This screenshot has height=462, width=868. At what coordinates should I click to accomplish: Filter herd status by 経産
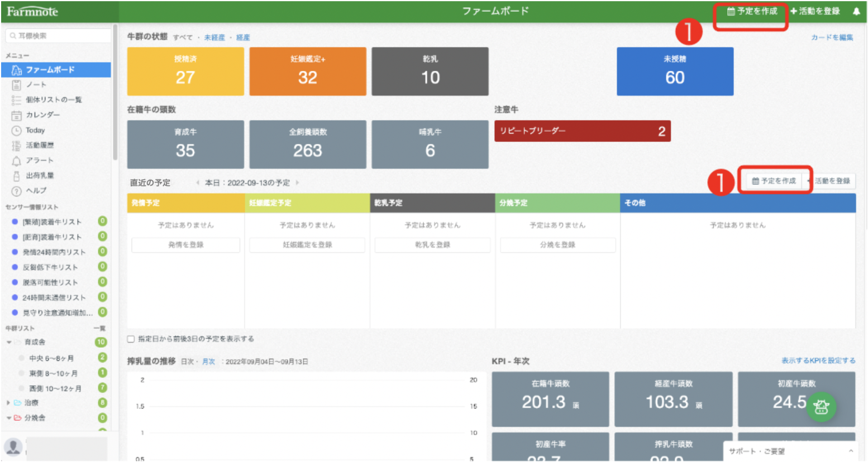click(x=243, y=38)
